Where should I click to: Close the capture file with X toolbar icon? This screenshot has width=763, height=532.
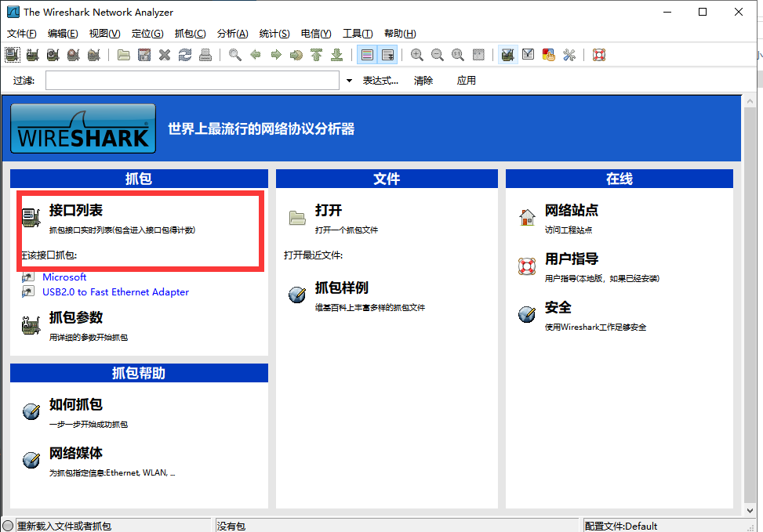165,55
